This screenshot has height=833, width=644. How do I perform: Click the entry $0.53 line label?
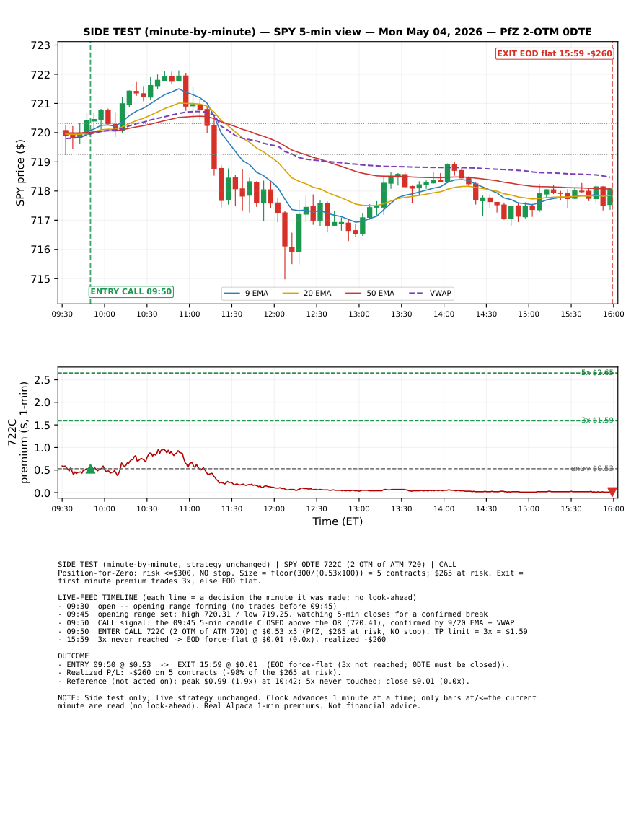592,469
